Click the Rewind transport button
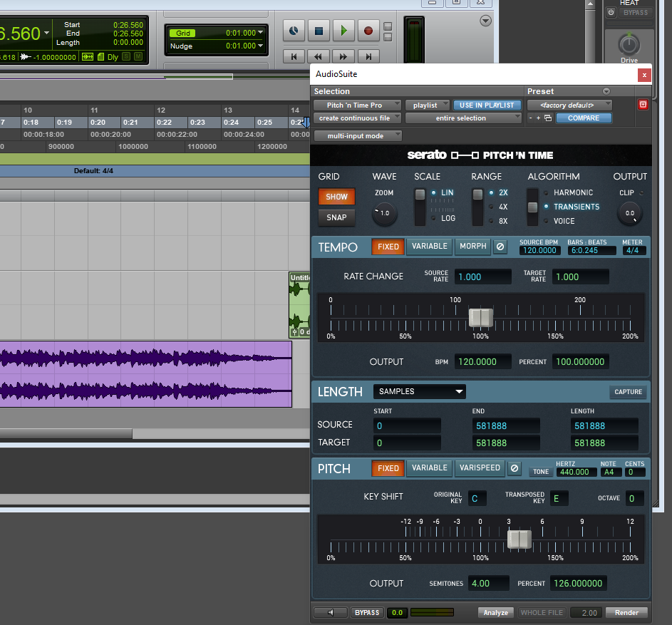 click(x=319, y=56)
